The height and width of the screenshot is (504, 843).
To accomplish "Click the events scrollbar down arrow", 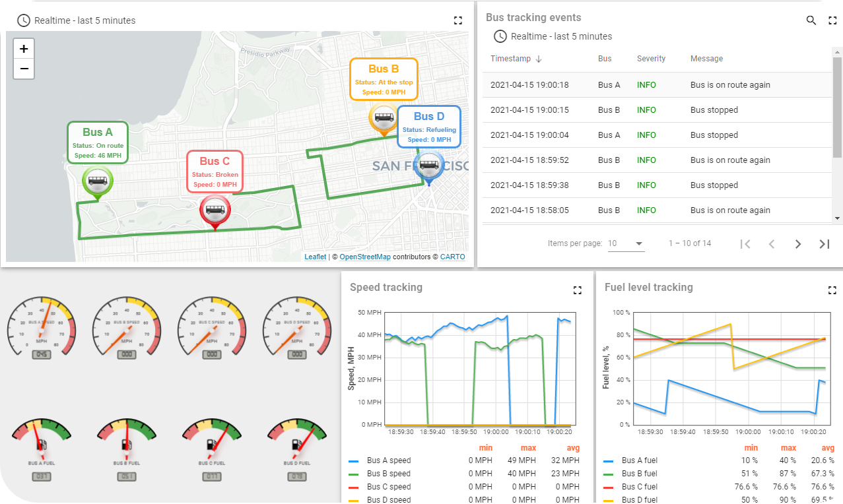I will (838, 218).
